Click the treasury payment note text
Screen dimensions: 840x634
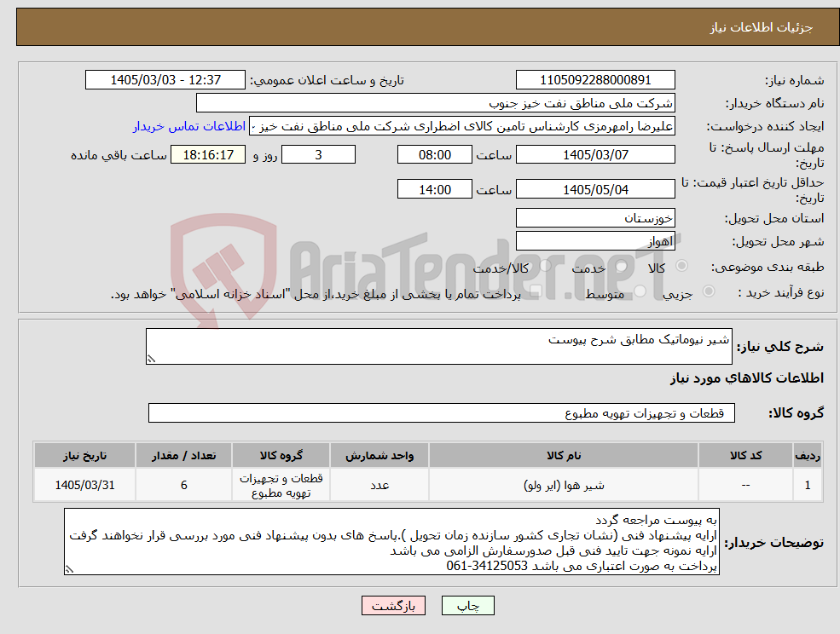[316, 294]
